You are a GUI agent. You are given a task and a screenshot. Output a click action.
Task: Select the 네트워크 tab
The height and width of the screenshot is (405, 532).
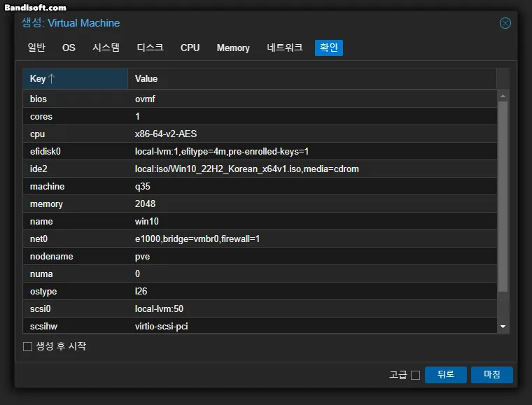pyautogui.click(x=285, y=48)
